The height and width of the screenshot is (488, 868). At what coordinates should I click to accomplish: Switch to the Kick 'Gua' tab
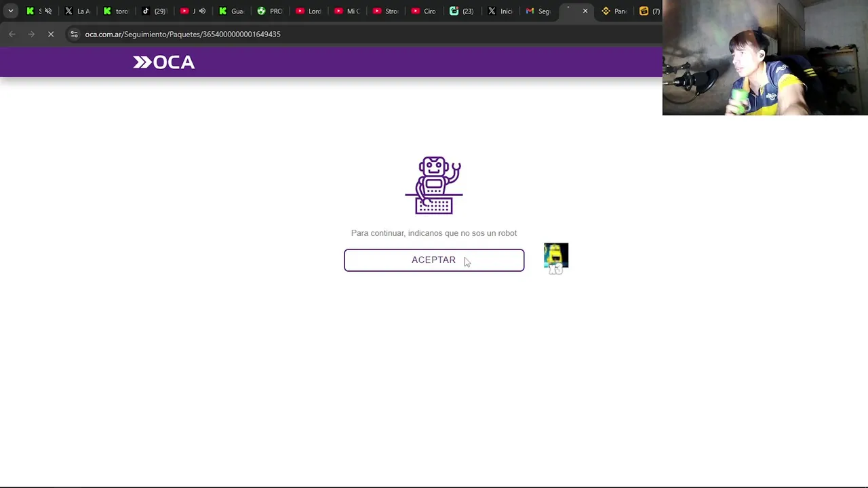[232, 11]
